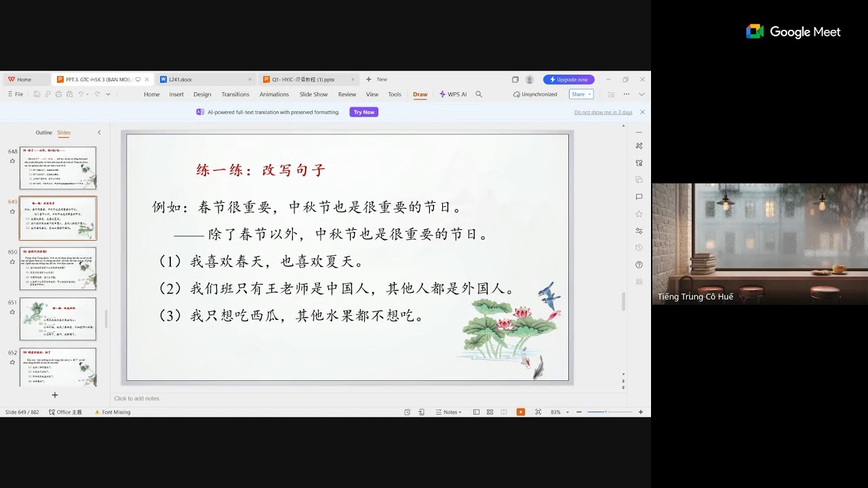Expand quick access toolbar dropdown

108,94
